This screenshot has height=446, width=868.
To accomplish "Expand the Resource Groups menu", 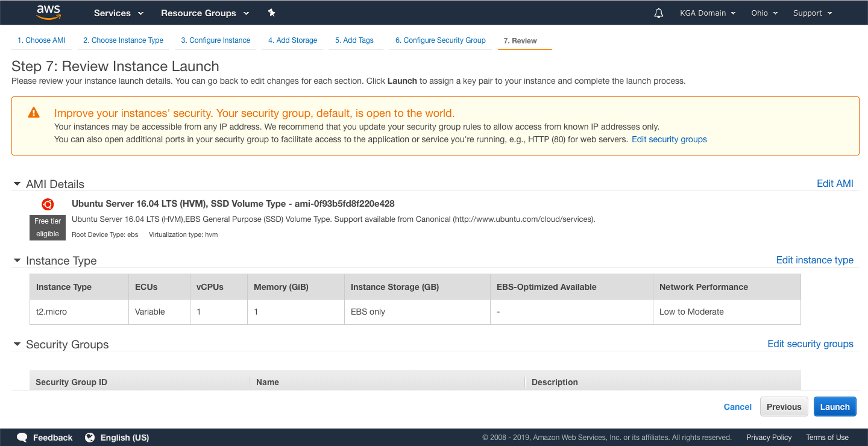I will tap(204, 13).
